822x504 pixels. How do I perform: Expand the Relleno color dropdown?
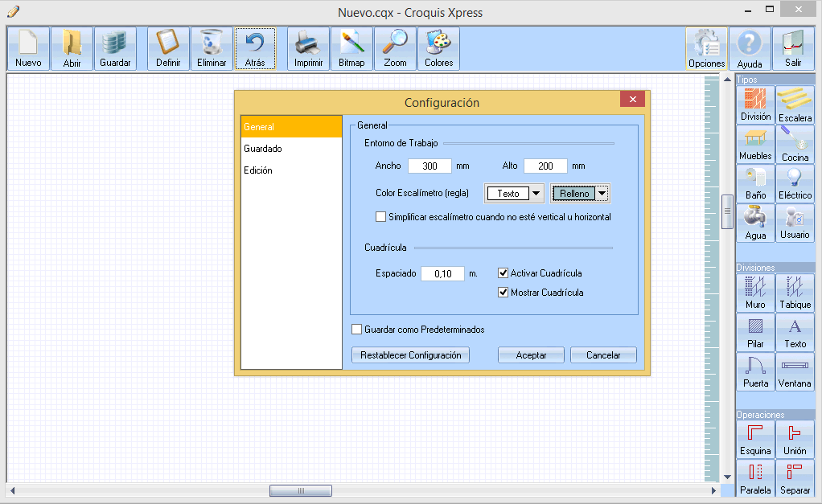[601, 194]
